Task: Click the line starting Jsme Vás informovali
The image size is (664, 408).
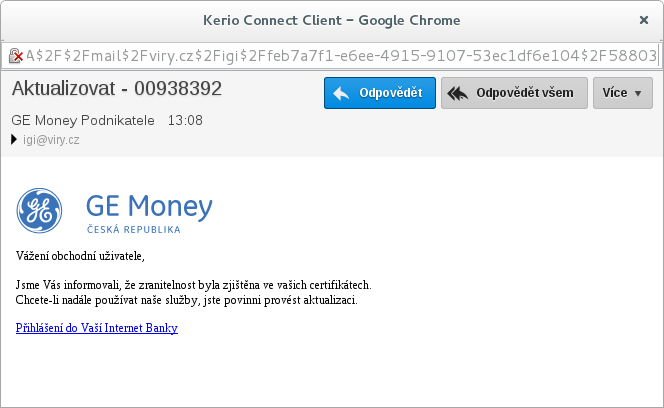Action: pos(194,285)
